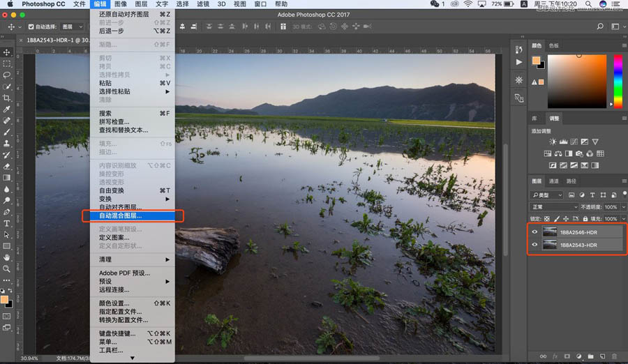Viewport: 628px width, 364px height.
Task: Select the Hand tool
Action: [7, 257]
